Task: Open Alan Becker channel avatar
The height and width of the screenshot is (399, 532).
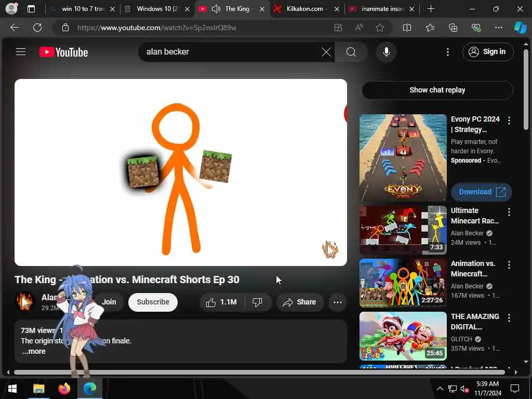Action: click(x=25, y=301)
